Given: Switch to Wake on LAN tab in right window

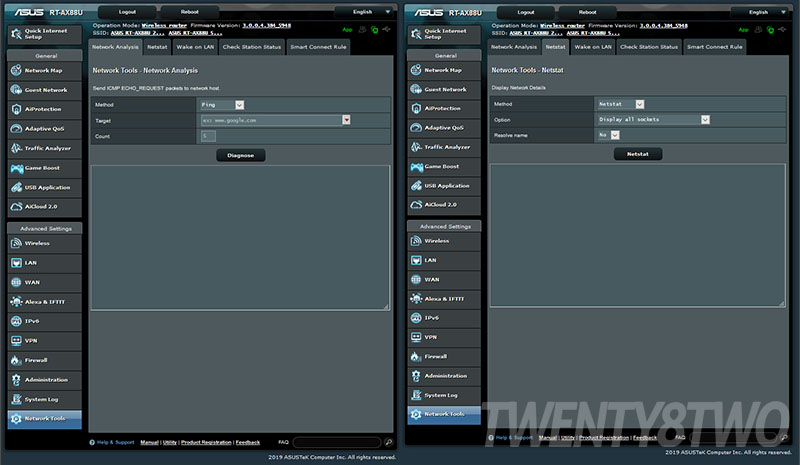Looking at the screenshot, I should click(x=593, y=47).
